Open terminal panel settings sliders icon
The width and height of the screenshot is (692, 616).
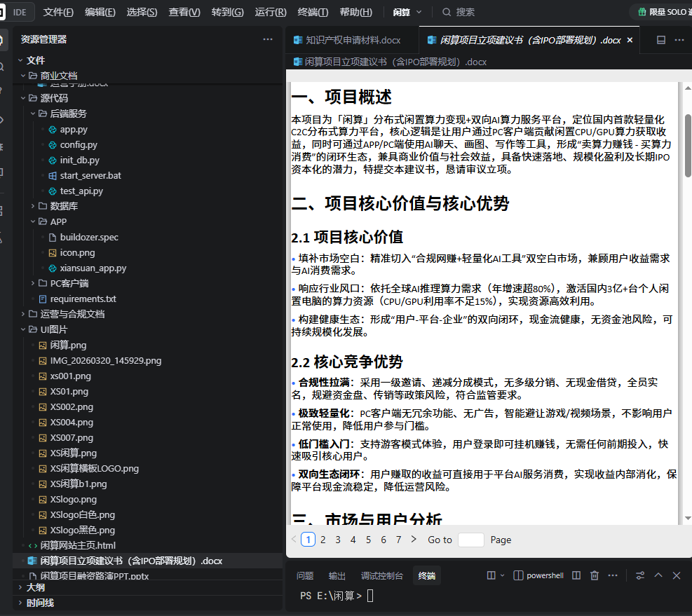coord(640,575)
